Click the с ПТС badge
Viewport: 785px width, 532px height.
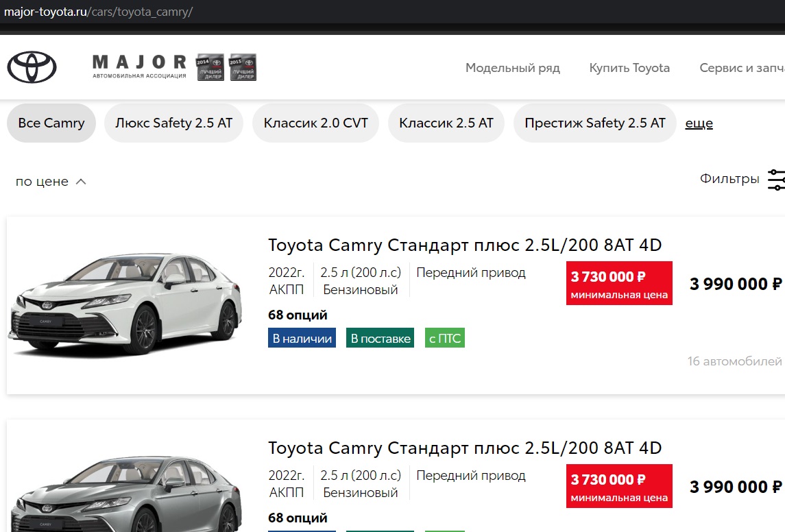pyautogui.click(x=444, y=338)
